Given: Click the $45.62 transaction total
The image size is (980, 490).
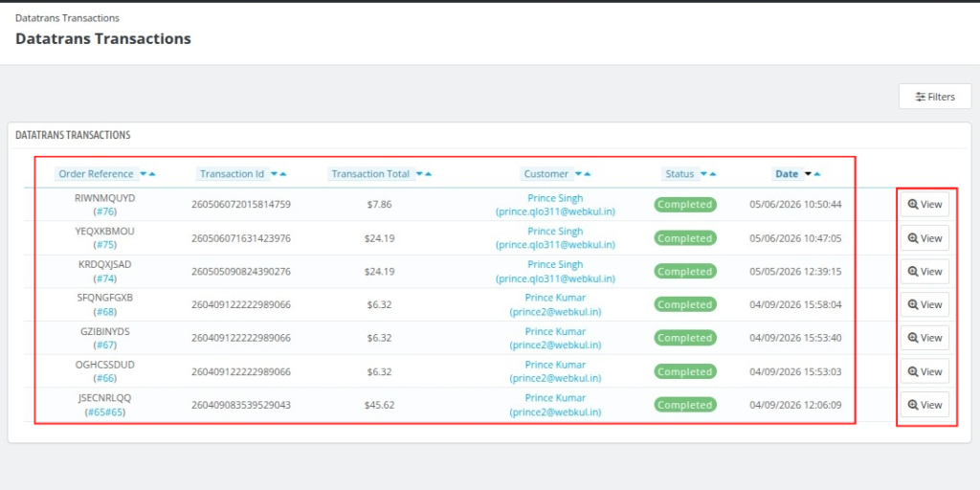Looking at the screenshot, I should coord(379,405).
